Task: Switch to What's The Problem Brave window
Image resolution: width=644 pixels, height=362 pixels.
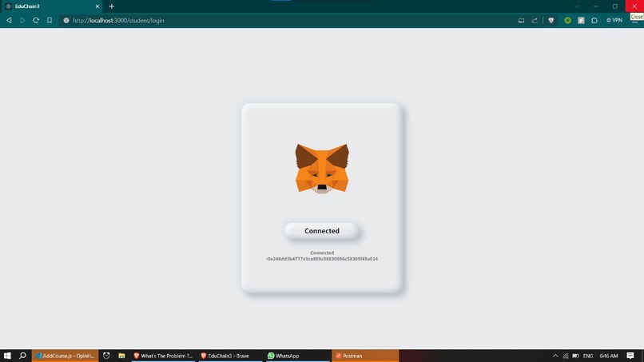Action: tap(164, 356)
